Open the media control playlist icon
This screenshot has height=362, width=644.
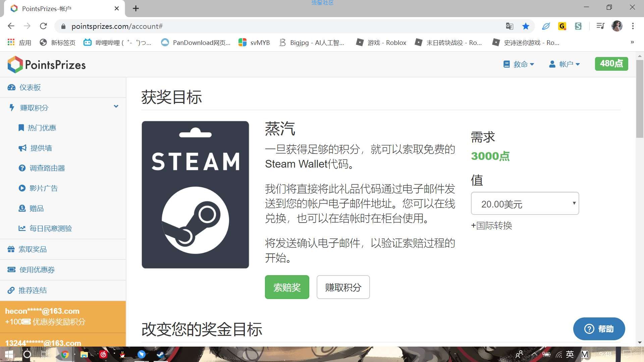600,26
